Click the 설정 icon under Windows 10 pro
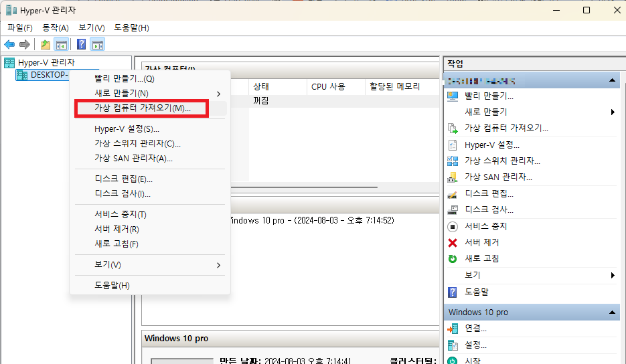This screenshot has height=364, width=626. pyautogui.click(x=453, y=345)
